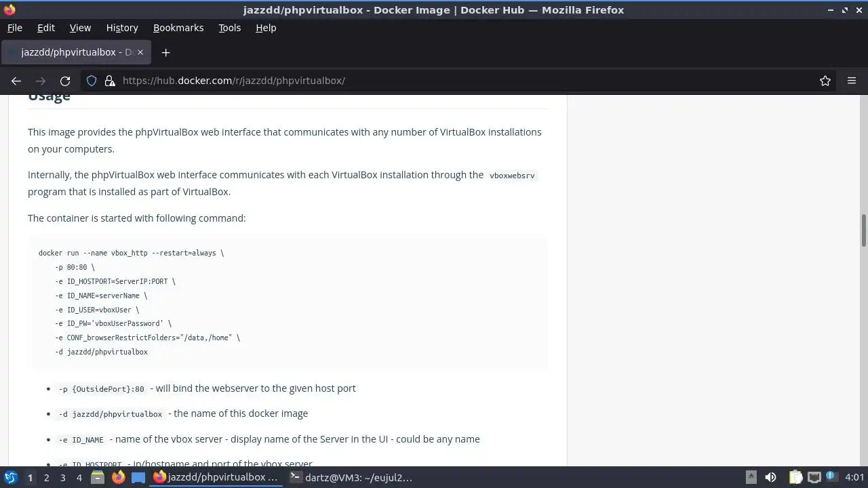The height and width of the screenshot is (488, 868).
Task: Click the forward navigation arrow
Action: click(41, 81)
